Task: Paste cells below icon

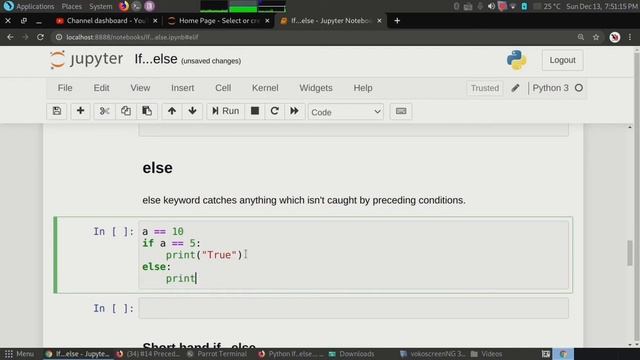Action: point(147,111)
